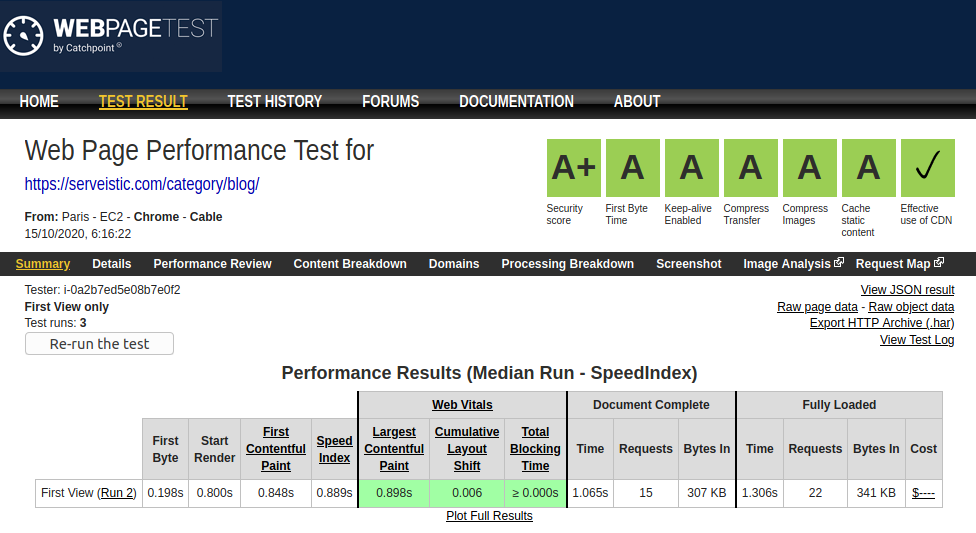Switch to the Domains tab
The width and height of the screenshot is (976, 533).
point(454,264)
